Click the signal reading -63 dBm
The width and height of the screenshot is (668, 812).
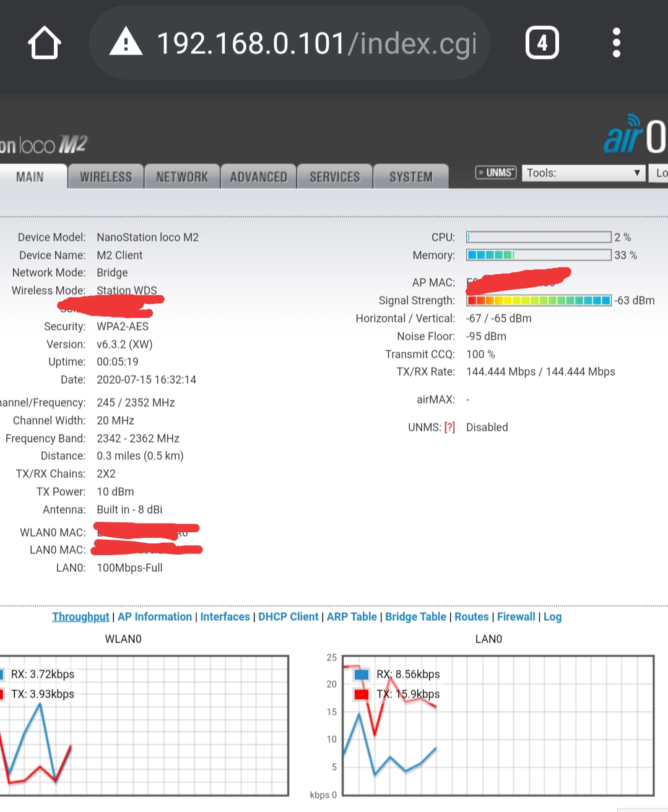(x=635, y=300)
